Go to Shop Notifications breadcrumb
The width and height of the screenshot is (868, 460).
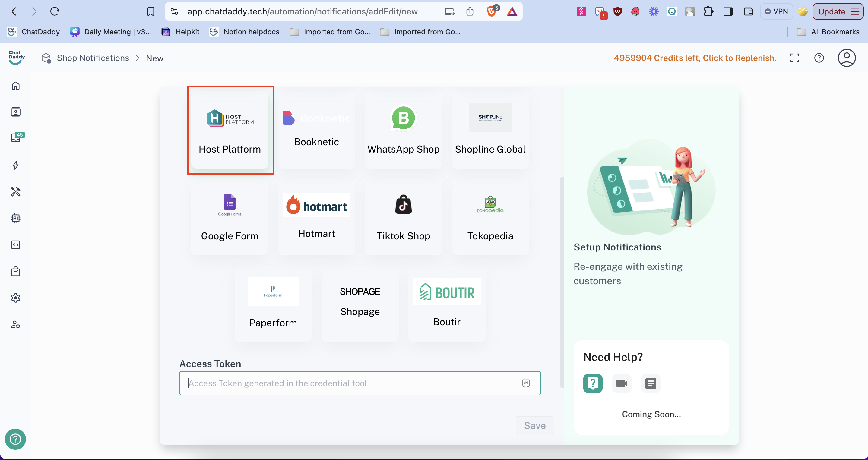93,58
